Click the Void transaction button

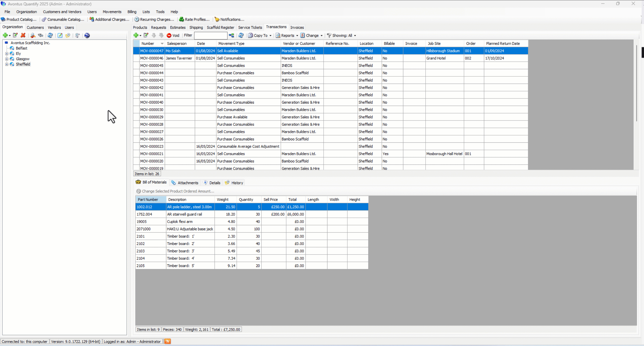tap(173, 35)
